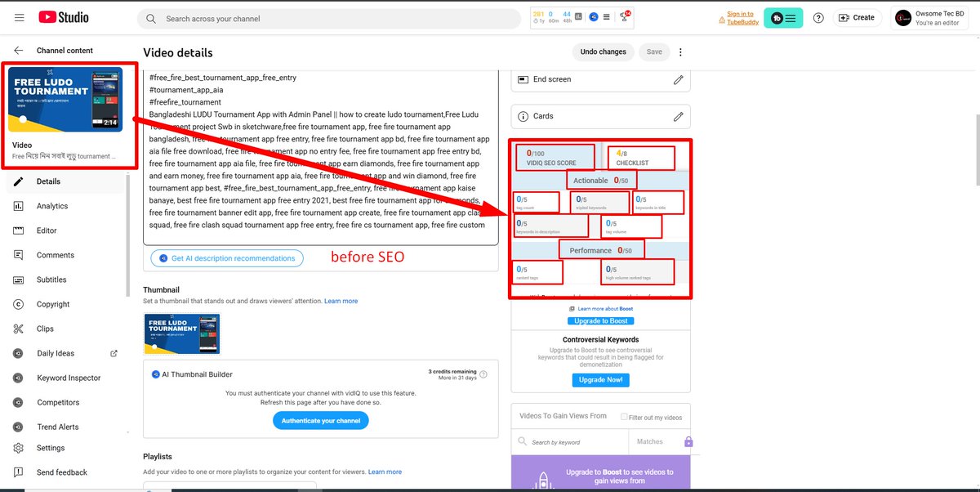Open Subtitles in the sidebar
Viewport: 980px width, 492px height.
pos(64,280)
